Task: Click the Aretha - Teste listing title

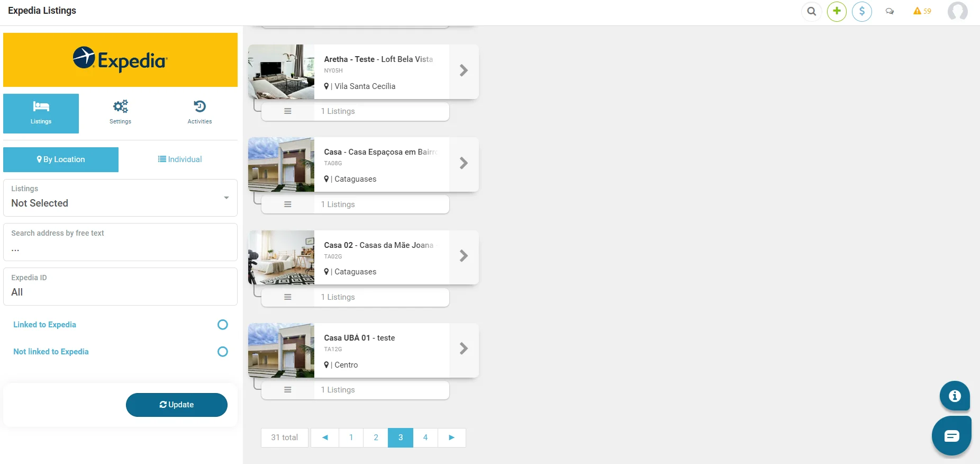Action: pyautogui.click(x=378, y=59)
